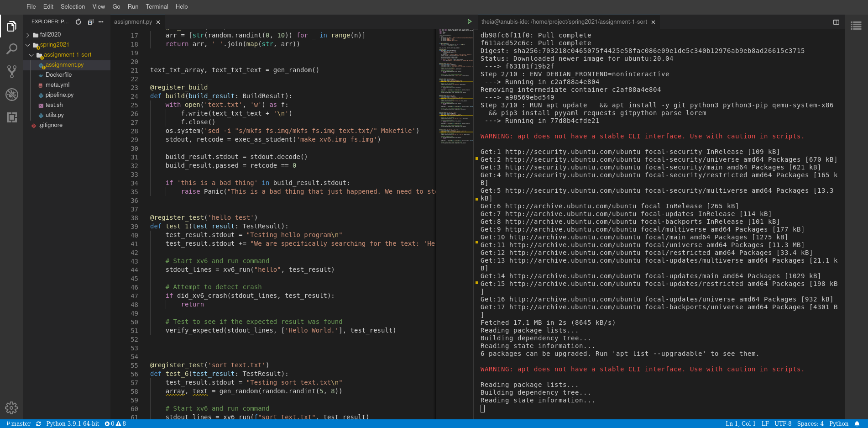Switch to the assignment.py tab
This screenshot has height=428, width=868.
133,22
